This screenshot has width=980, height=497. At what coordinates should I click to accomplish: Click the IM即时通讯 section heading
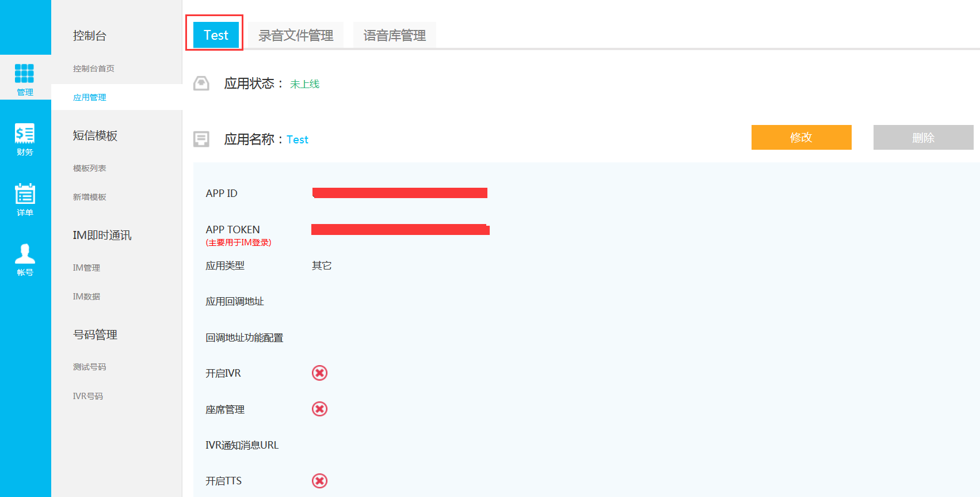click(x=102, y=235)
